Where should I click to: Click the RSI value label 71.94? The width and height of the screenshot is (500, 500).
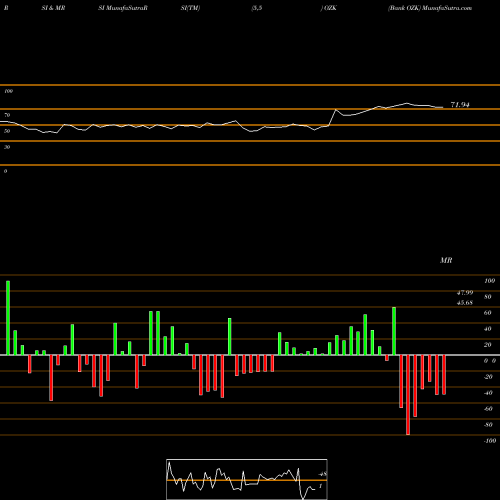point(460,105)
